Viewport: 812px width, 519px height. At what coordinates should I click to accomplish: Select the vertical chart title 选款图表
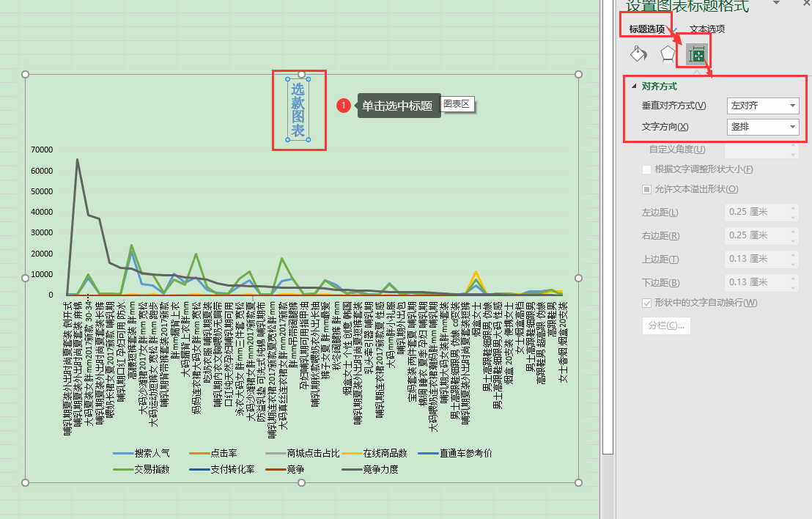pos(298,110)
